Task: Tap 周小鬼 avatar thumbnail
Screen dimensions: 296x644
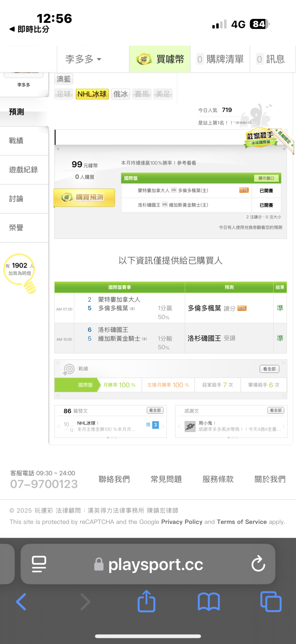Action: click(190, 426)
